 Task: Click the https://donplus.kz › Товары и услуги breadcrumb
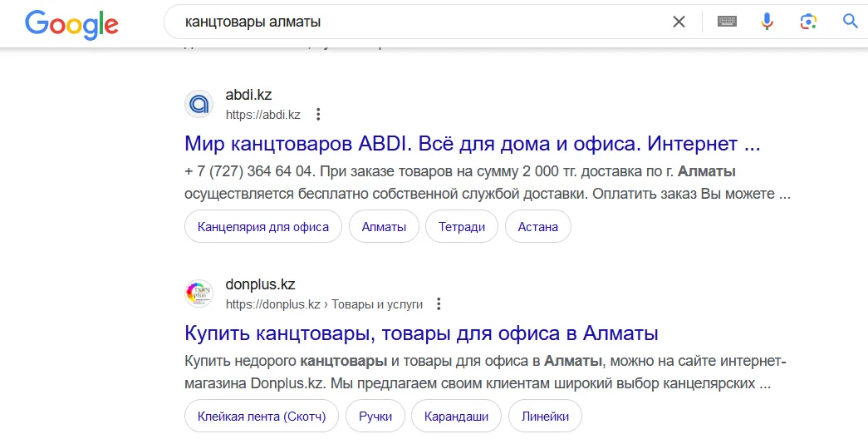coord(324,304)
